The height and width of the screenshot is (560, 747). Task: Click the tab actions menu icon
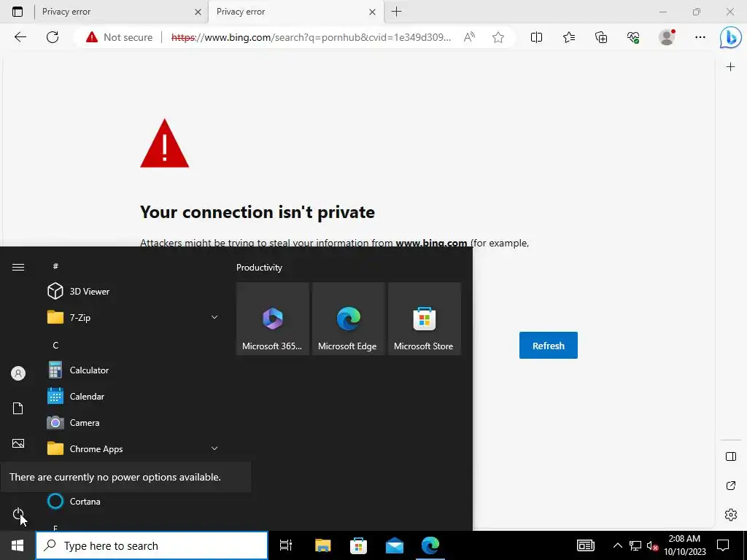(18, 12)
